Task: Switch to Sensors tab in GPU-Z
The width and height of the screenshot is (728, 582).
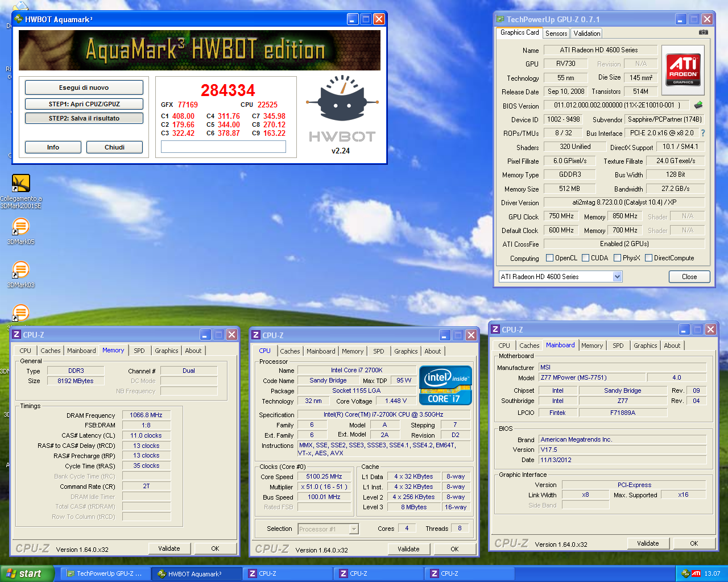Action: (556, 34)
